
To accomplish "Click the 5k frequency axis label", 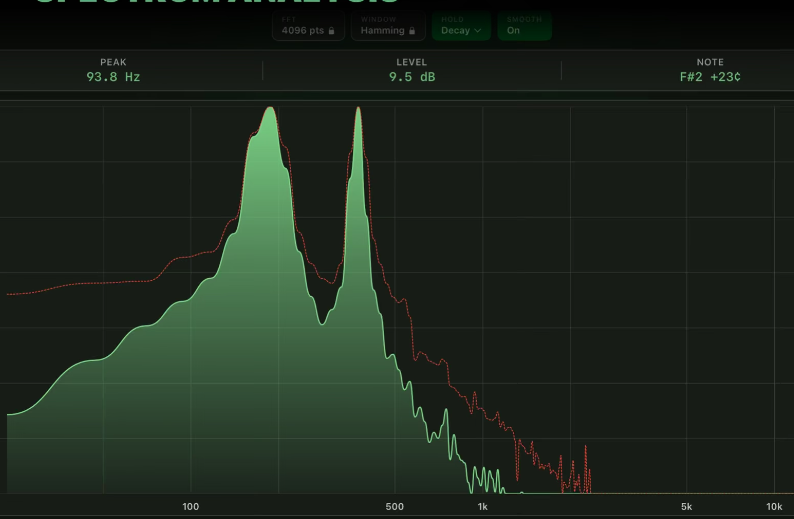I will tap(686, 506).
